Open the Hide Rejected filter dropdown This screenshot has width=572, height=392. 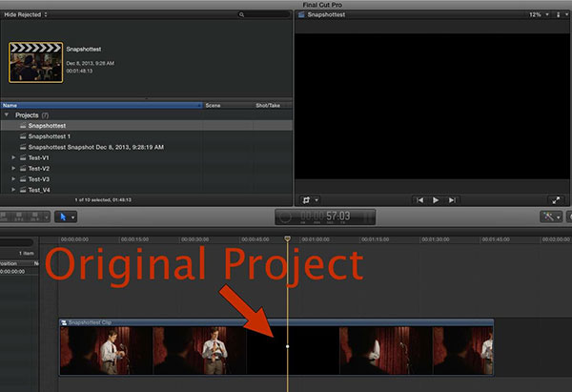coord(26,14)
